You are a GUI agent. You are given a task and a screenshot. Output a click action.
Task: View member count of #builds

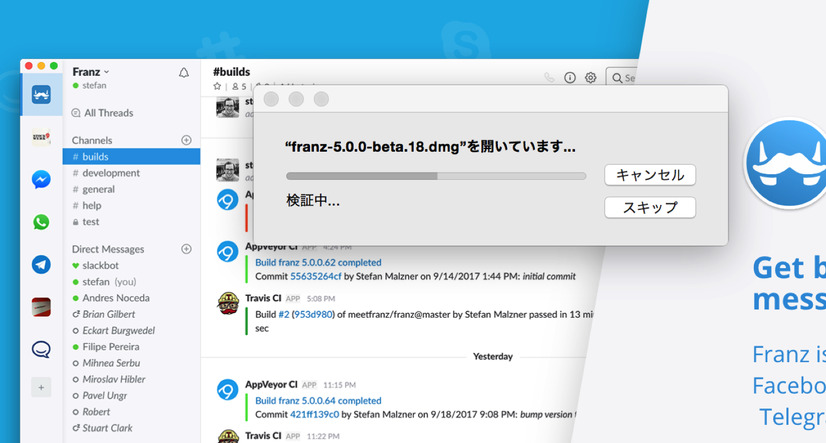coord(240,86)
